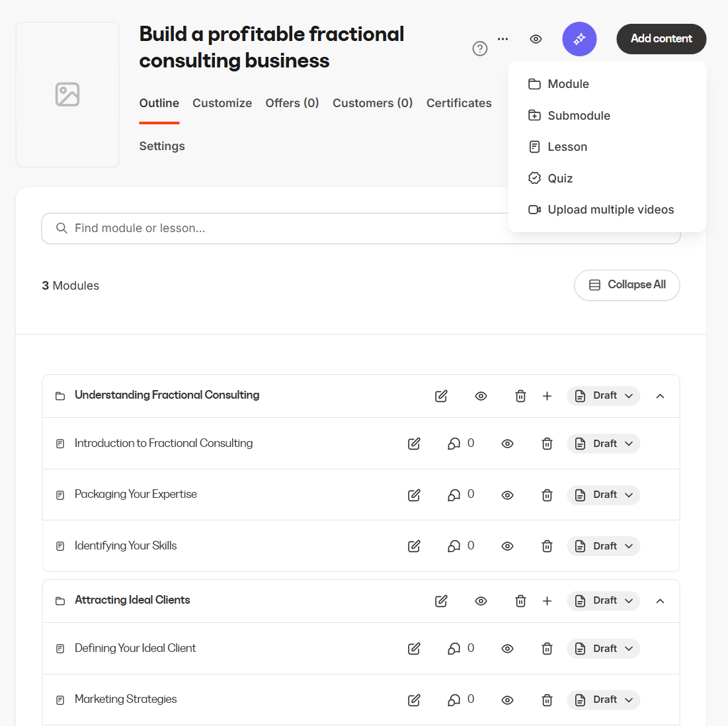This screenshot has height=726, width=728.
Task: Open comments for Identifying Your Skills
Action: pyautogui.click(x=461, y=546)
